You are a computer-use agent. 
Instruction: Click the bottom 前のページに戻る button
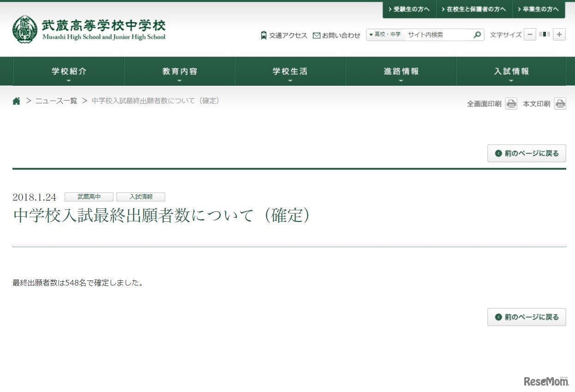coord(527,317)
